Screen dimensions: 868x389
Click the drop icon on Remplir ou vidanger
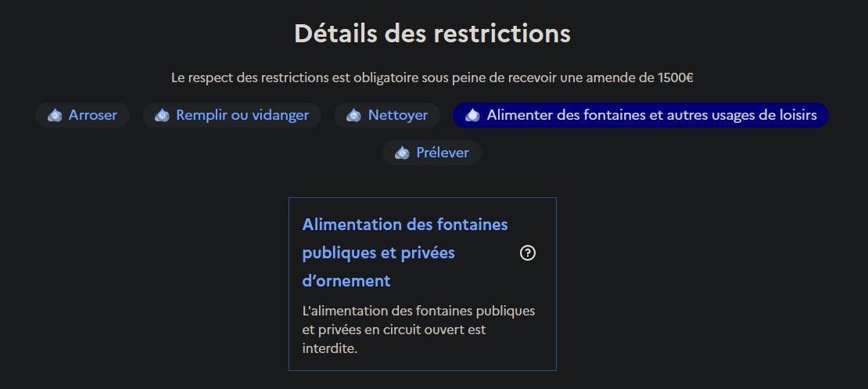click(162, 115)
